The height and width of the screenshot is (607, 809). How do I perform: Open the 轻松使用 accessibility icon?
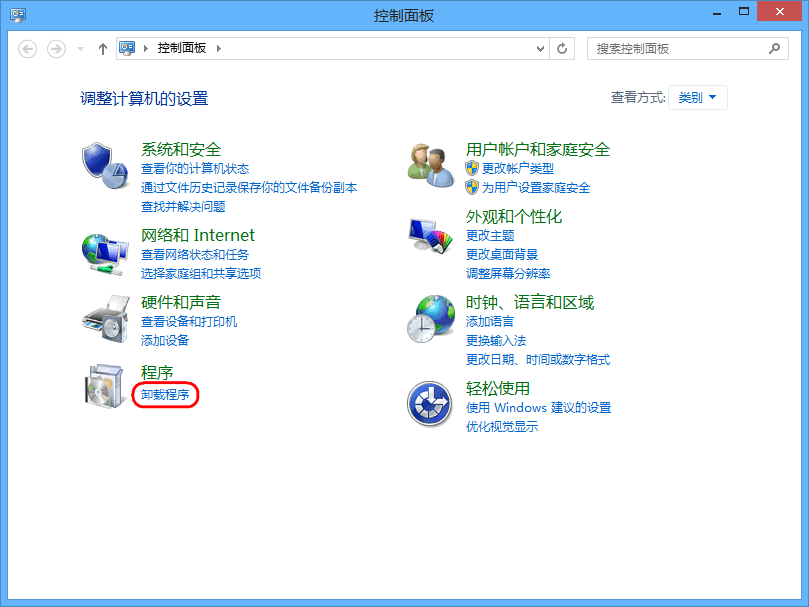click(430, 404)
